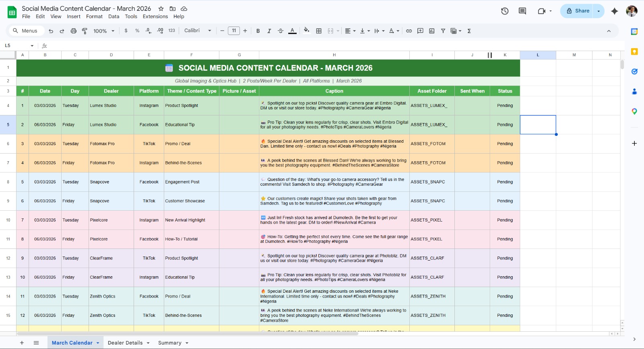644x349 pixels.
Task: Open Google Tasks side panel
Action: (634, 72)
